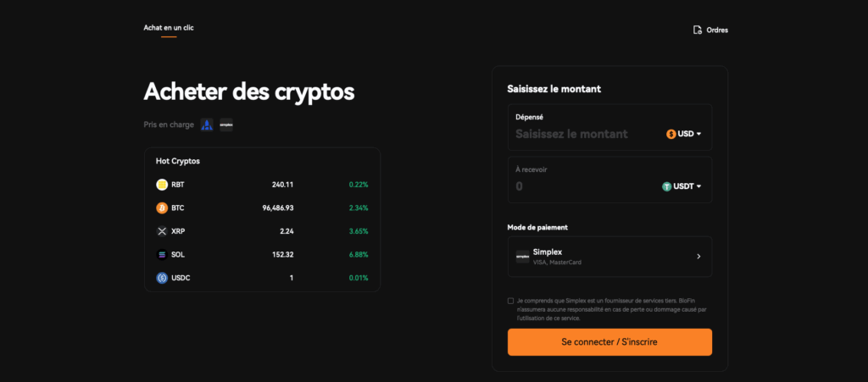Select the Achat en un clic tab
Screen dimensions: 868x382
click(169, 28)
